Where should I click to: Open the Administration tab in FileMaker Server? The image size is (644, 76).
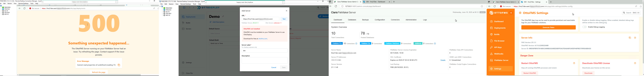411,20
